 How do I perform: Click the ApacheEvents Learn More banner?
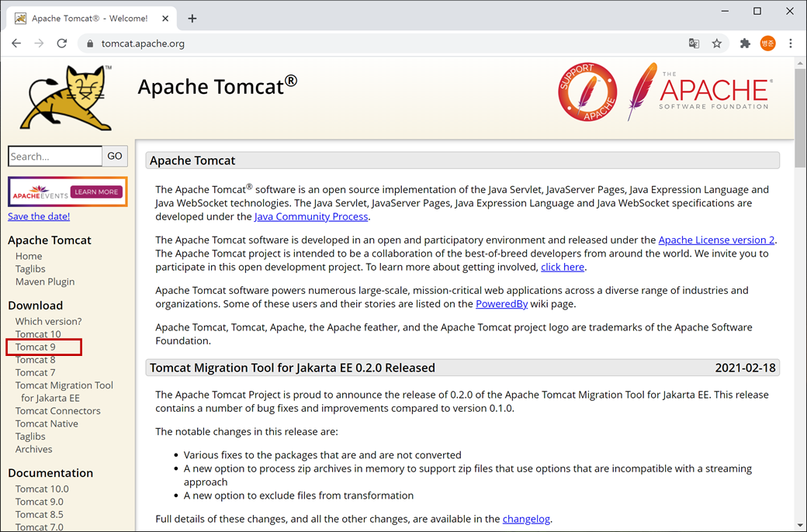(68, 192)
